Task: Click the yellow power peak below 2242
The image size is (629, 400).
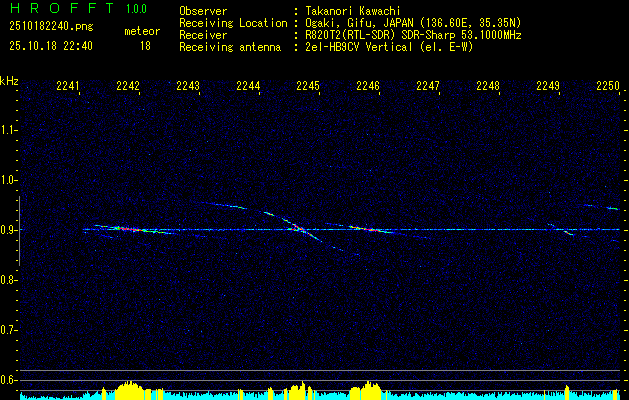Action: click(x=129, y=390)
